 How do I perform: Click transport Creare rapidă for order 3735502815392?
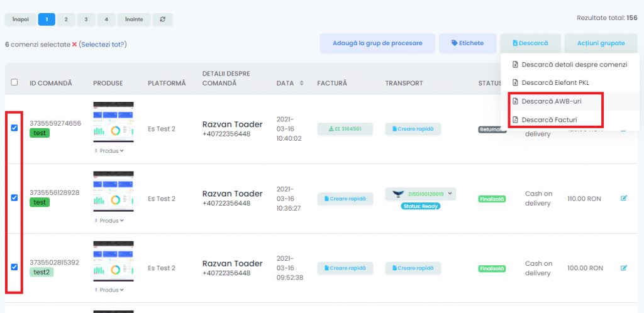tap(413, 268)
